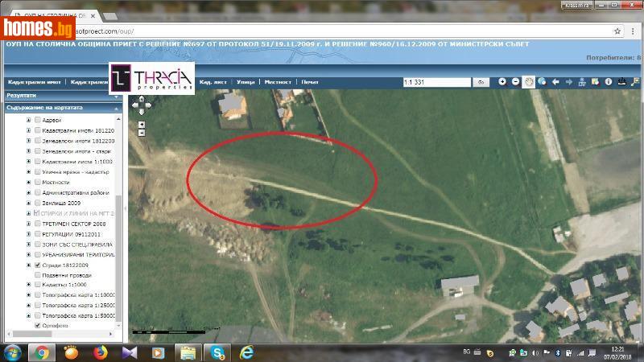Image resolution: width=644 pixels, height=362 pixels.
Task: Click the identify info icon in toolbar
Action: click(x=609, y=82)
